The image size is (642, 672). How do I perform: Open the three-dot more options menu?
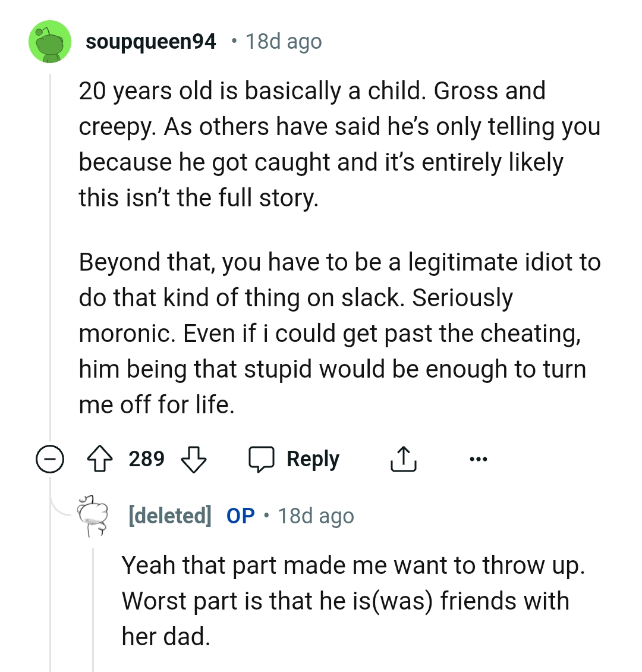(x=478, y=460)
